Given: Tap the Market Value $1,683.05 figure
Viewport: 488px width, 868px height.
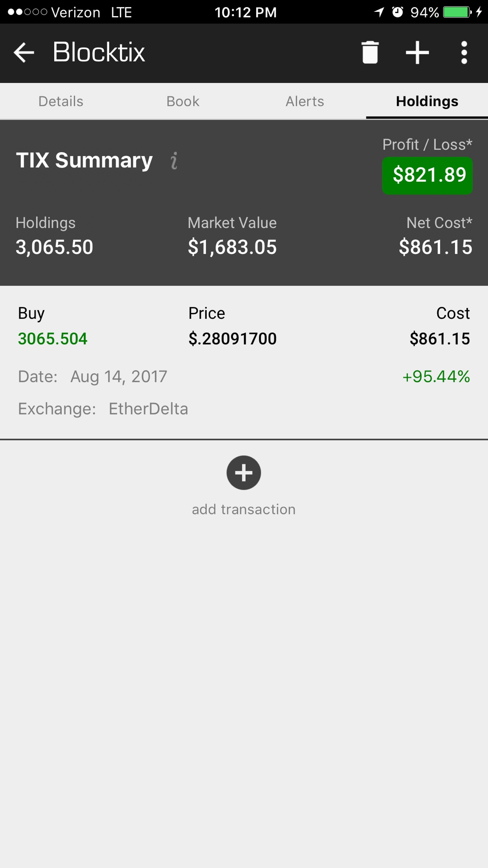Looking at the screenshot, I should (232, 247).
